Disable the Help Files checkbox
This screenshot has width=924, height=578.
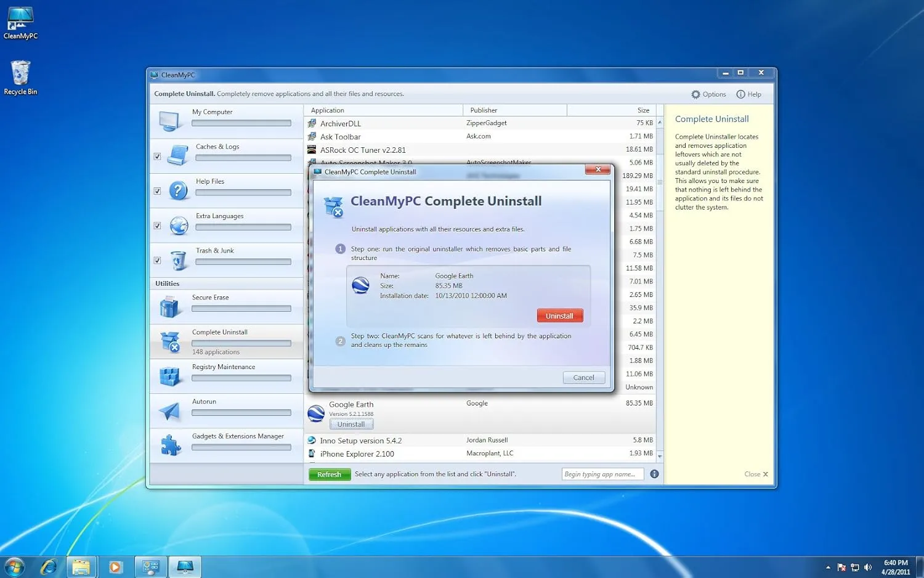[157, 191]
